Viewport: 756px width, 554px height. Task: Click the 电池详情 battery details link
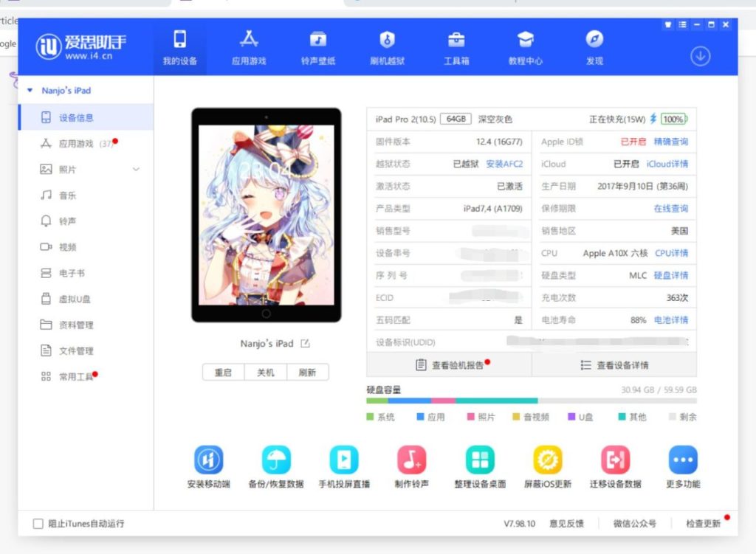671,320
